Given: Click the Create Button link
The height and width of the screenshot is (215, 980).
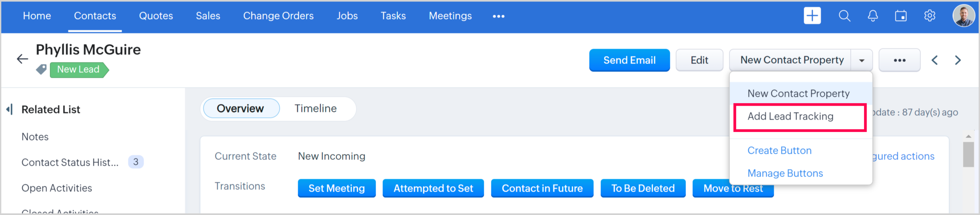Looking at the screenshot, I should (x=779, y=151).
